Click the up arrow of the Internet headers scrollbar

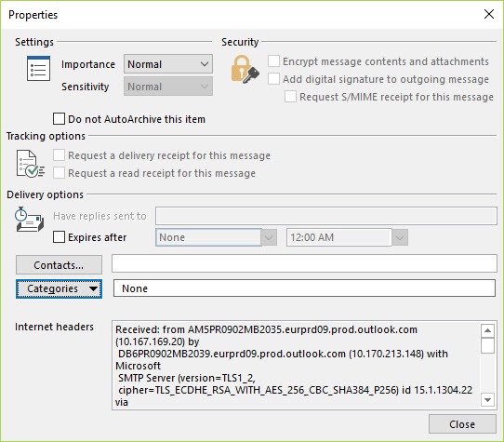coord(487,330)
